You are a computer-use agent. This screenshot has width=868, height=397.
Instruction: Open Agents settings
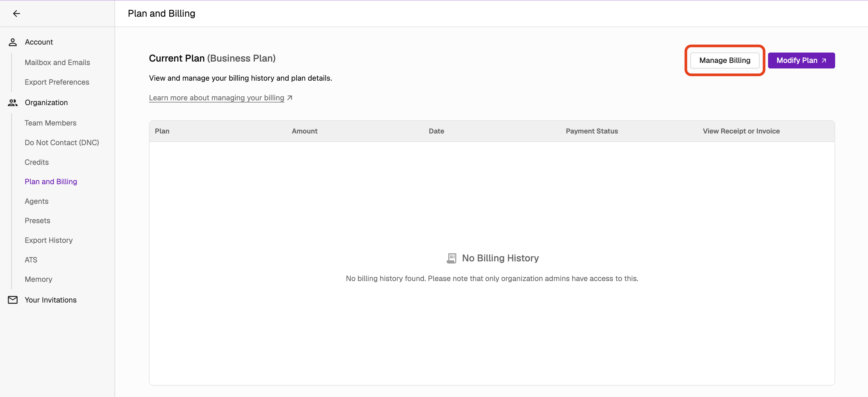(36, 201)
